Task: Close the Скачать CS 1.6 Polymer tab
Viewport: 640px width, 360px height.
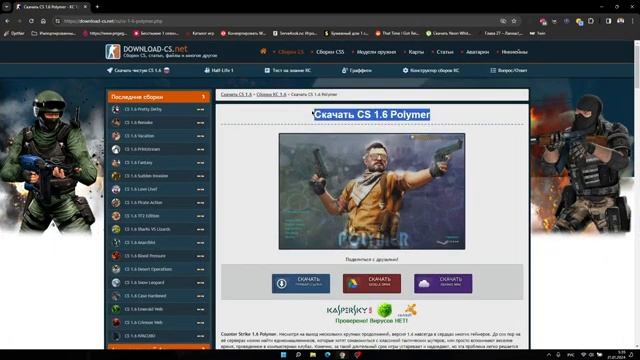Action: pos(85,7)
